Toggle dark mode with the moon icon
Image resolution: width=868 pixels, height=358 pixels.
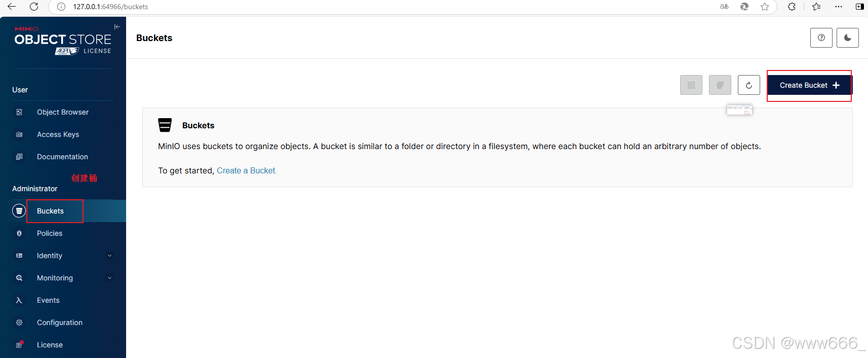pyautogui.click(x=848, y=38)
